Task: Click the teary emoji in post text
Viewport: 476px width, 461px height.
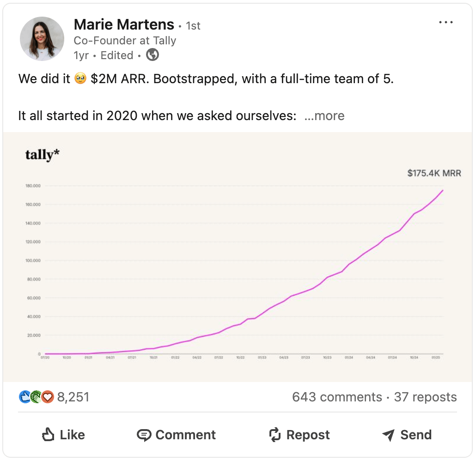Action: [80, 79]
